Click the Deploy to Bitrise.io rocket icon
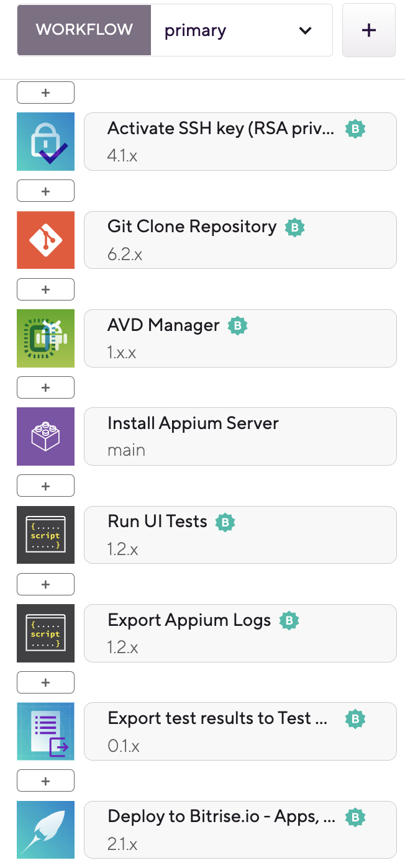 point(45,830)
